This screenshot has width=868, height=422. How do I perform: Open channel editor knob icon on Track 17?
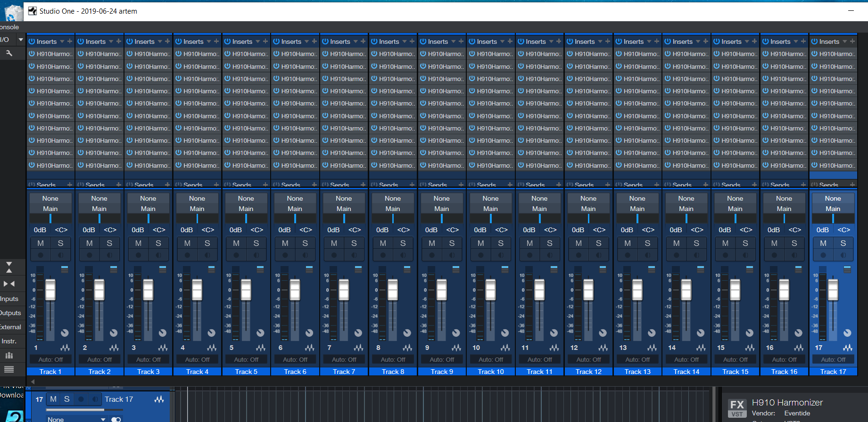pos(847,333)
